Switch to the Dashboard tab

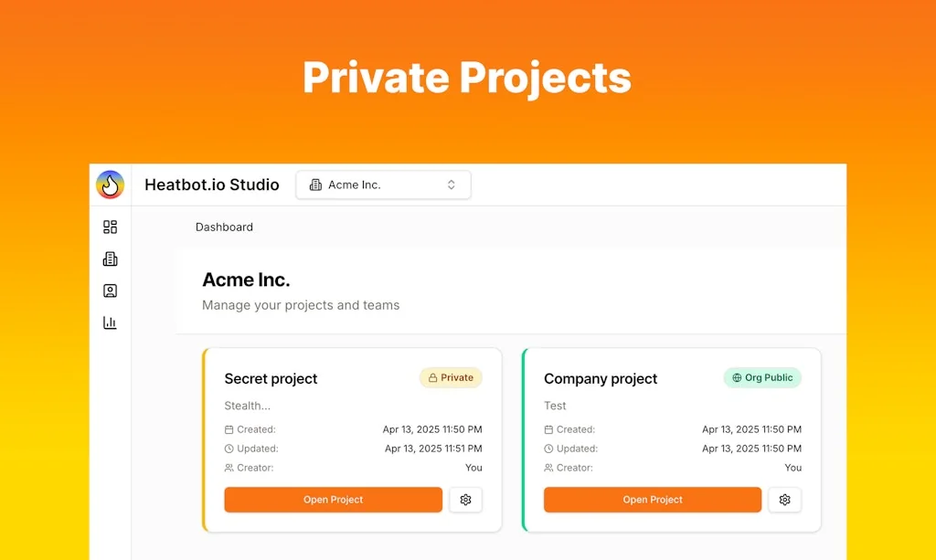coord(224,227)
